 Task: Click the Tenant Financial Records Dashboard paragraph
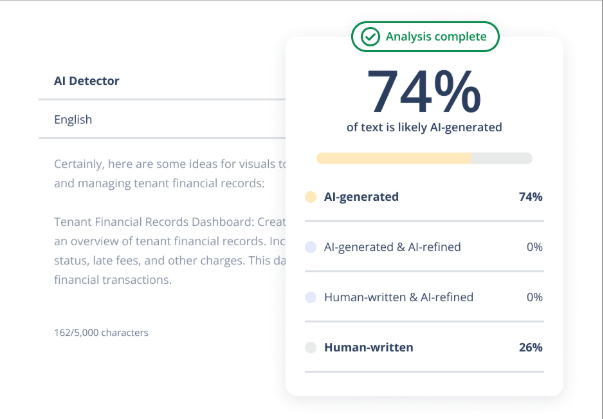169,251
